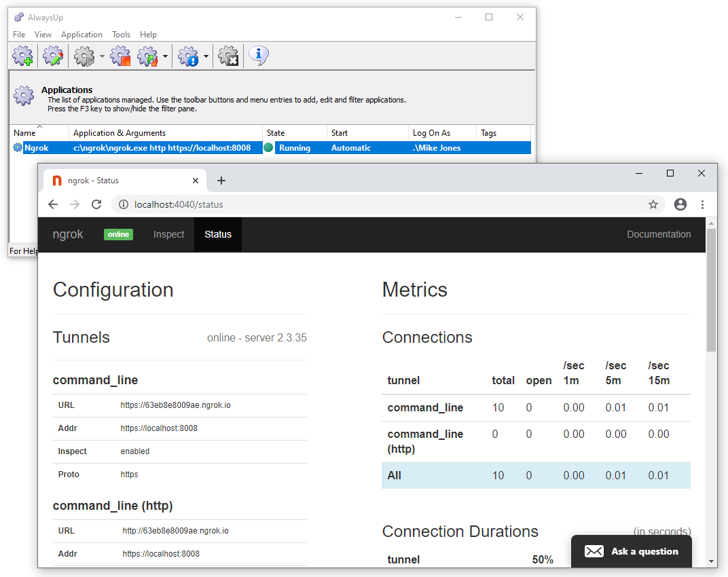
Task: Restart the application via the restart gear icon
Action: click(148, 56)
